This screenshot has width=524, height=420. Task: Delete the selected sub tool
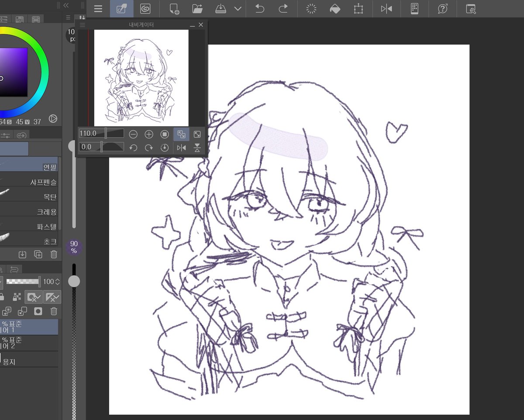coord(54,254)
